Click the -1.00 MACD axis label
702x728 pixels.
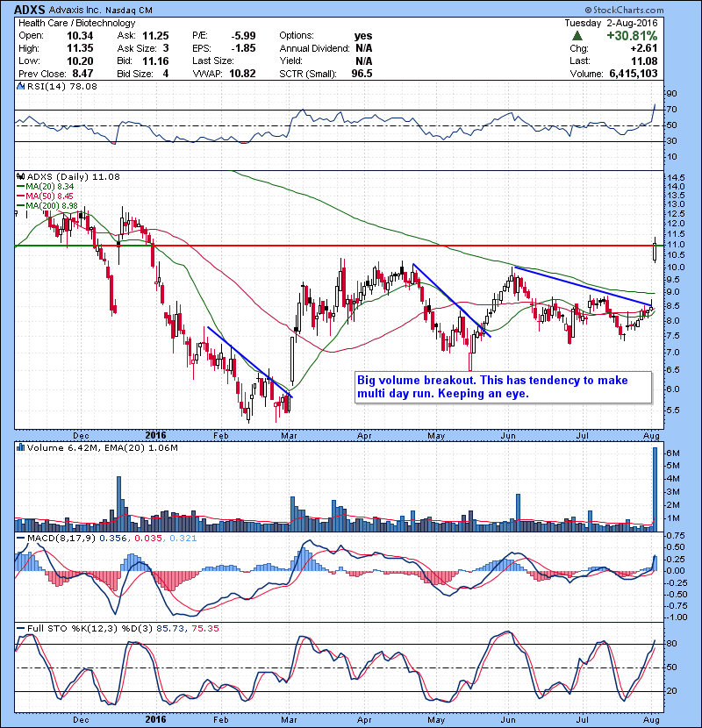pos(677,617)
